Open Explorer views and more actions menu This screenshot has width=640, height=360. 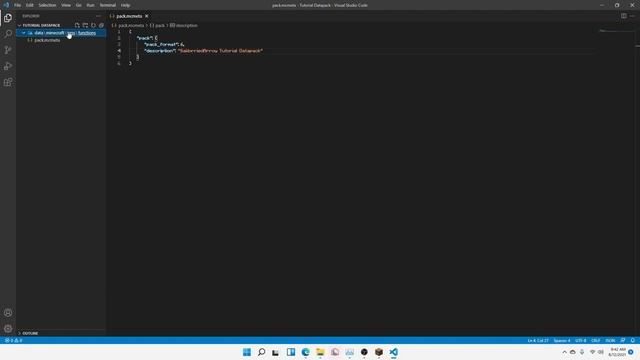click(x=98, y=16)
